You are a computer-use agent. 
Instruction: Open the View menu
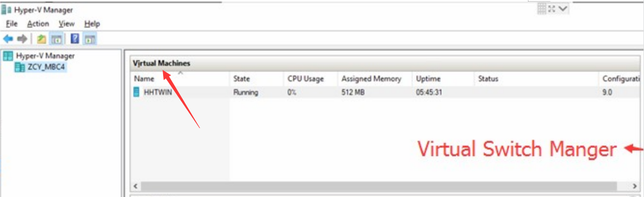(x=67, y=23)
